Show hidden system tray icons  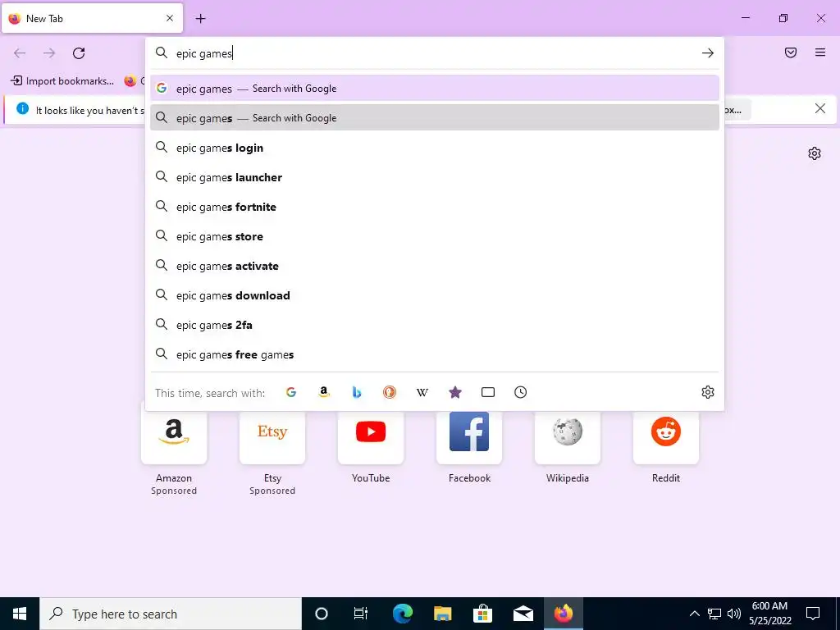(694, 614)
